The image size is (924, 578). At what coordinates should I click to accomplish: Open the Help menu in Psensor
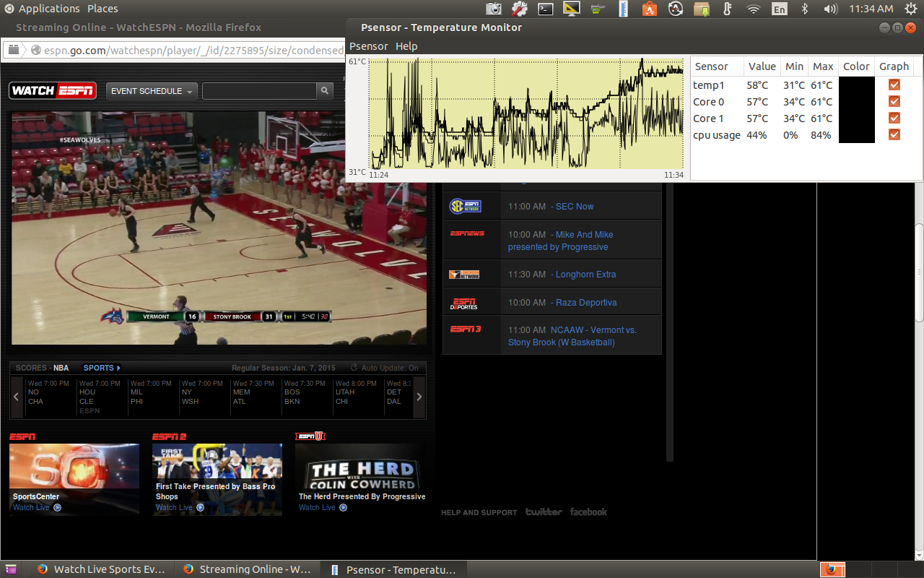(406, 46)
